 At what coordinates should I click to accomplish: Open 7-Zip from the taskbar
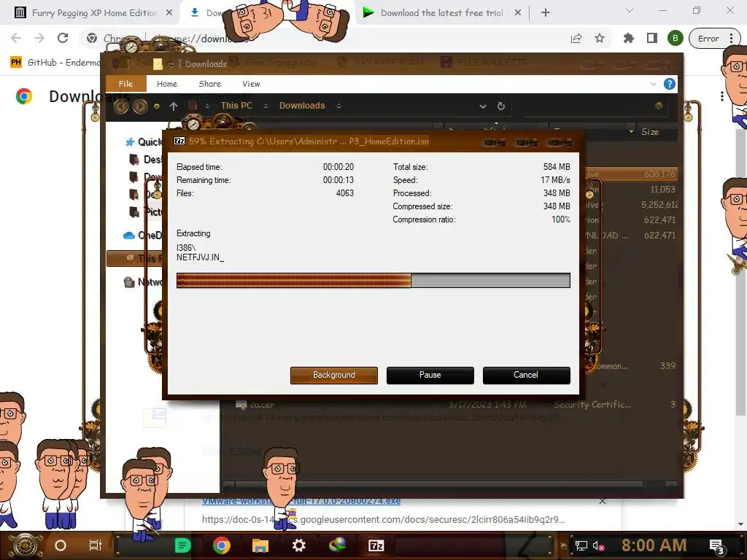point(376,545)
